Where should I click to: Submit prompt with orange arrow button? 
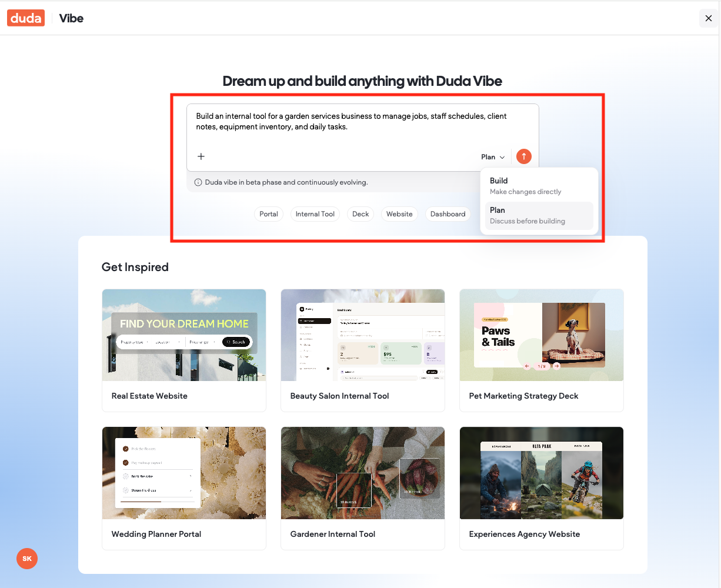pos(523,156)
